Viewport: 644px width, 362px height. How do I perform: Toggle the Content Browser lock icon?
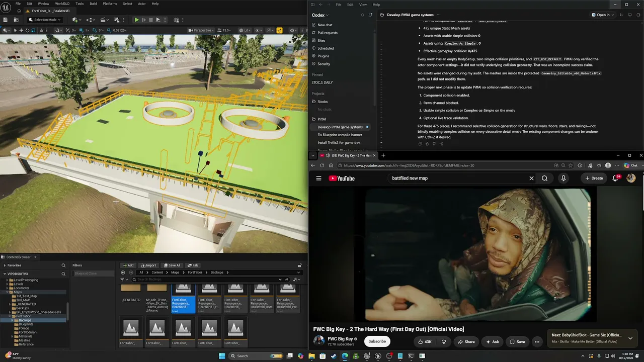[299, 265]
